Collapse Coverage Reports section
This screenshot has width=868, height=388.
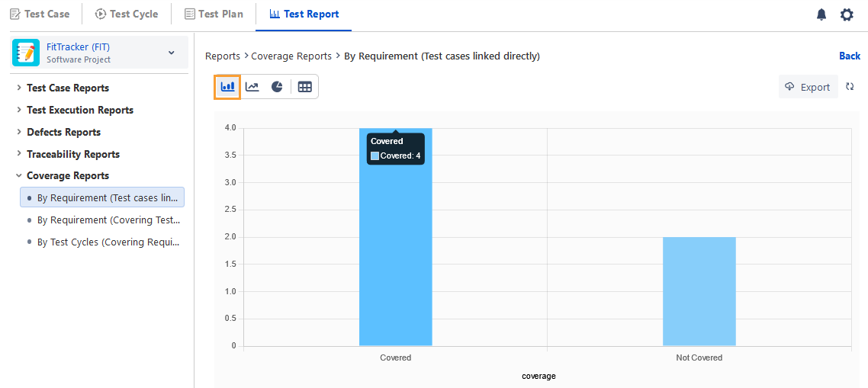click(19, 175)
